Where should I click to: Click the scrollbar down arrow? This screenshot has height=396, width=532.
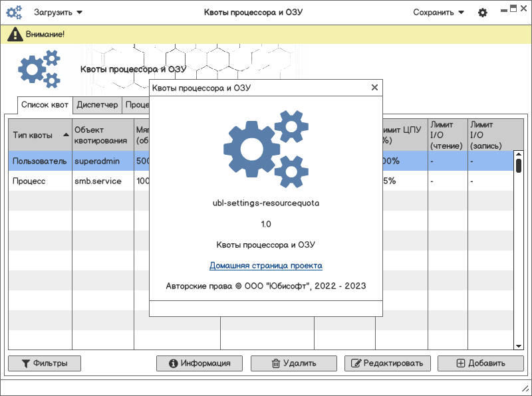(x=519, y=346)
